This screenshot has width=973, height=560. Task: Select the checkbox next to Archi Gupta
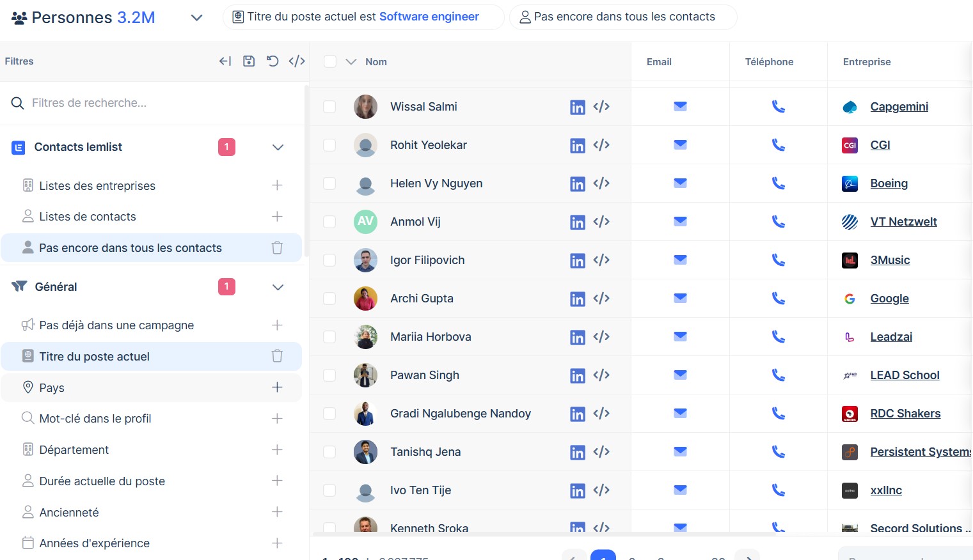[x=329, y=299]
